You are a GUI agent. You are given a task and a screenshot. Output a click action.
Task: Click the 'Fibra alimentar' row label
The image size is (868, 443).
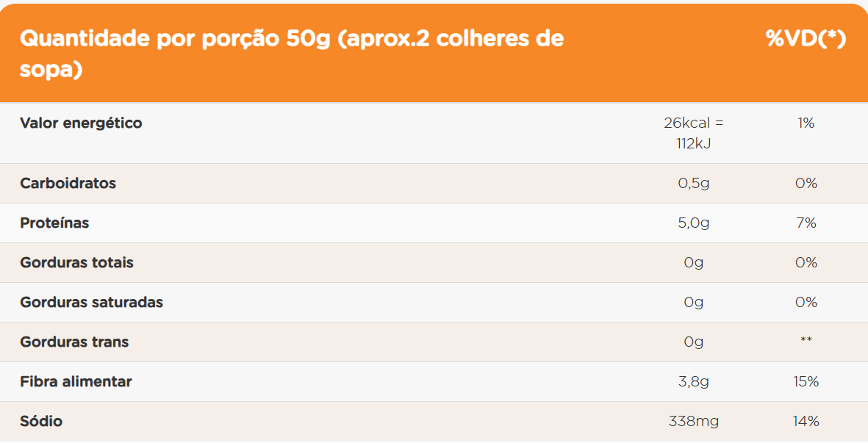coord(76,381)
